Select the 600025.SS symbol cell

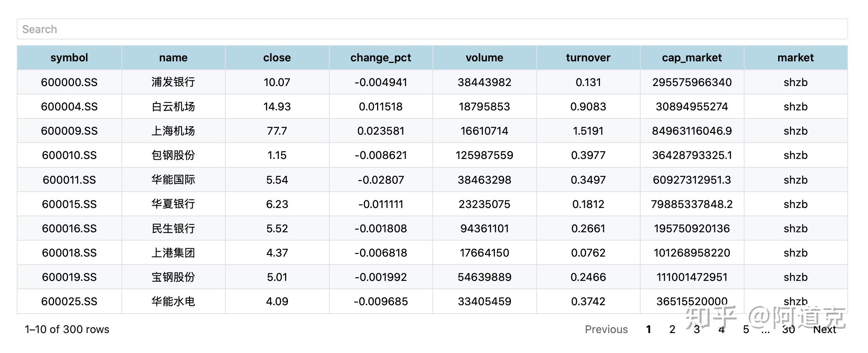pos(69,302)
